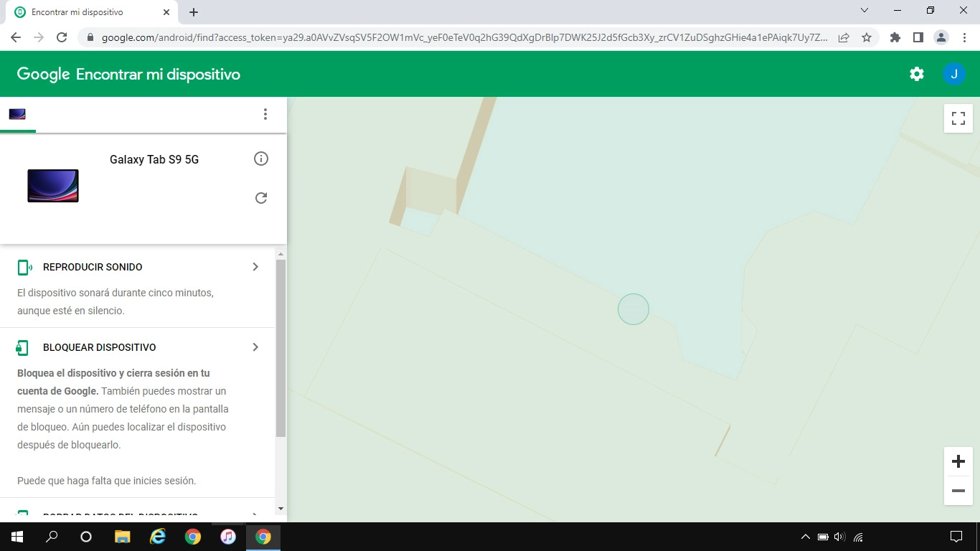The height and width of the screenshot is (551, 980).
Task: Switch to the Encontrar mi dispositivo browser tab
Action: point(86,11)
